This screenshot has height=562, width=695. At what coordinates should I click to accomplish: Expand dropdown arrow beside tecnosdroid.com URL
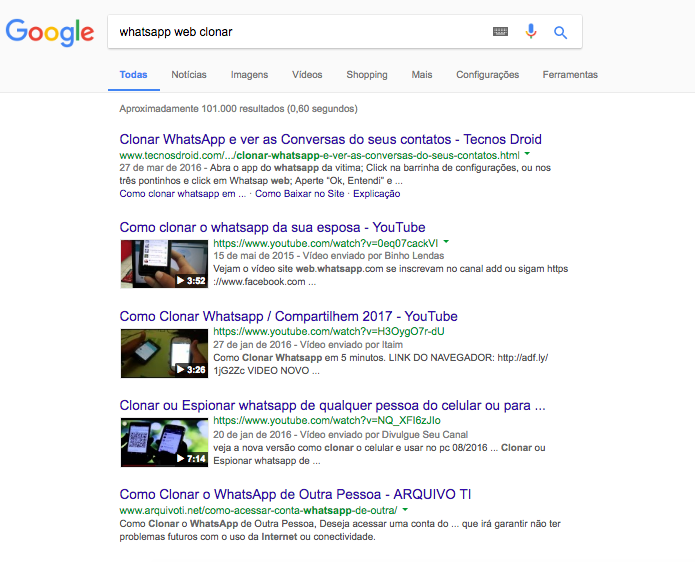pyautogui.click(x=527, y=154)
